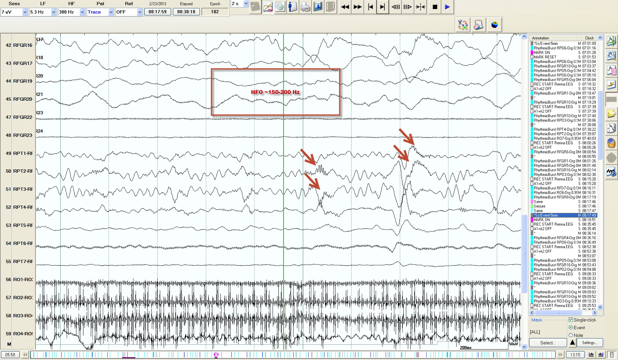Toggle the filter ON waveform icon
The height and width of the screenshot is (364, 618).
pyautogui.click(x=268, y=7)
